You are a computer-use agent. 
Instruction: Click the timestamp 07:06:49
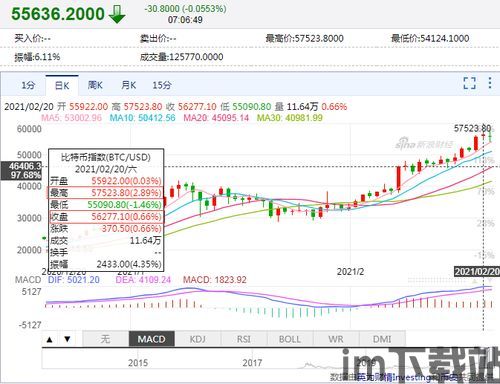point(185,20)
